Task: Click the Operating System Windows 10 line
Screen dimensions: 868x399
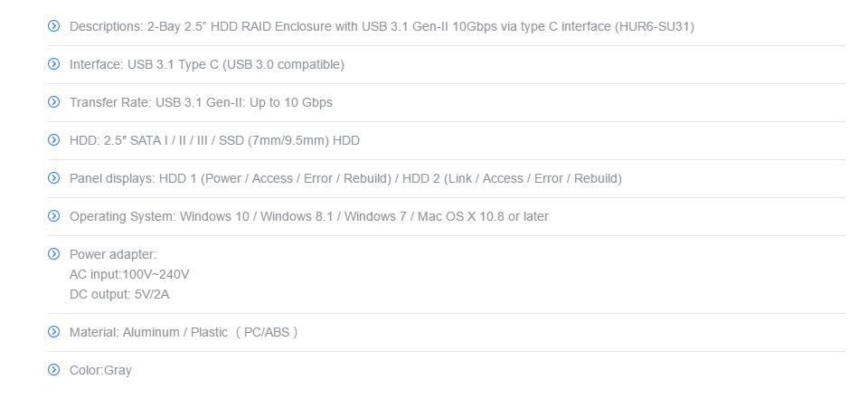Action: coord(309,216)
